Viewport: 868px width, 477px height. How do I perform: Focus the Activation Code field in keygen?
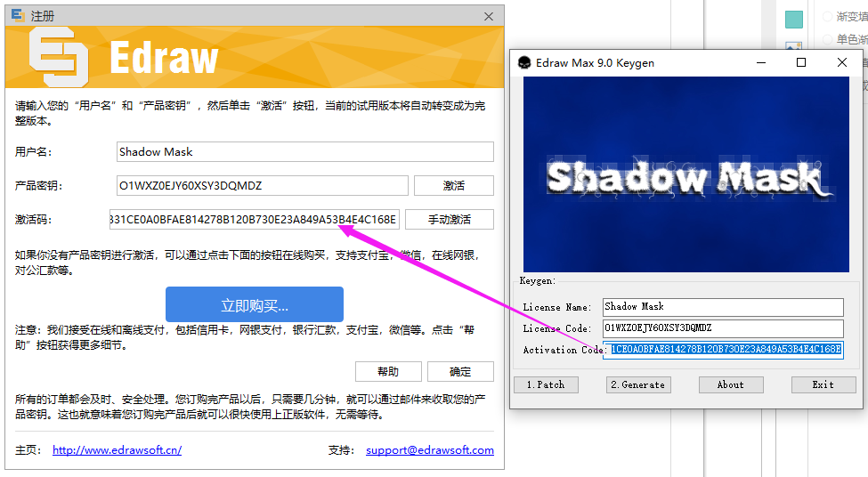point(723,349)
